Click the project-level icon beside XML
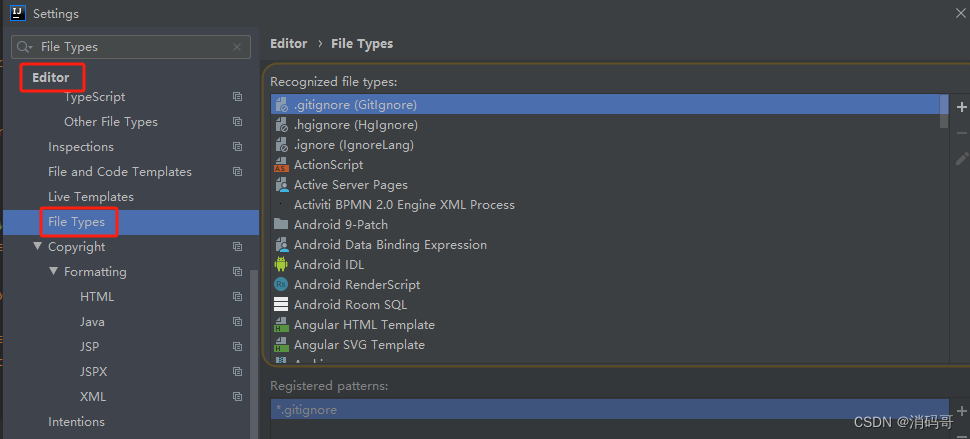The width and height of the screenshot is (970, 439). click(238, 396)
